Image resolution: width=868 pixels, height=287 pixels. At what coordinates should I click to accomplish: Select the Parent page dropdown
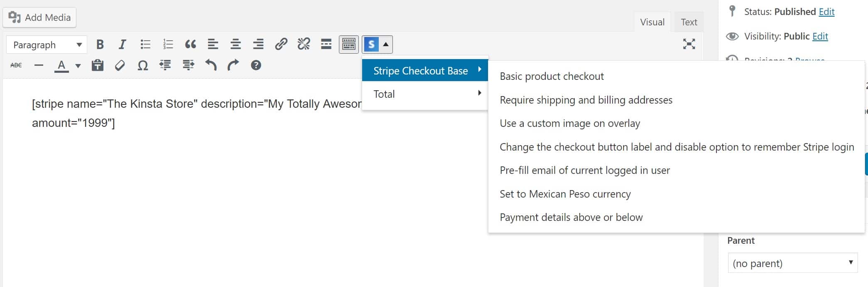point(792,263)
